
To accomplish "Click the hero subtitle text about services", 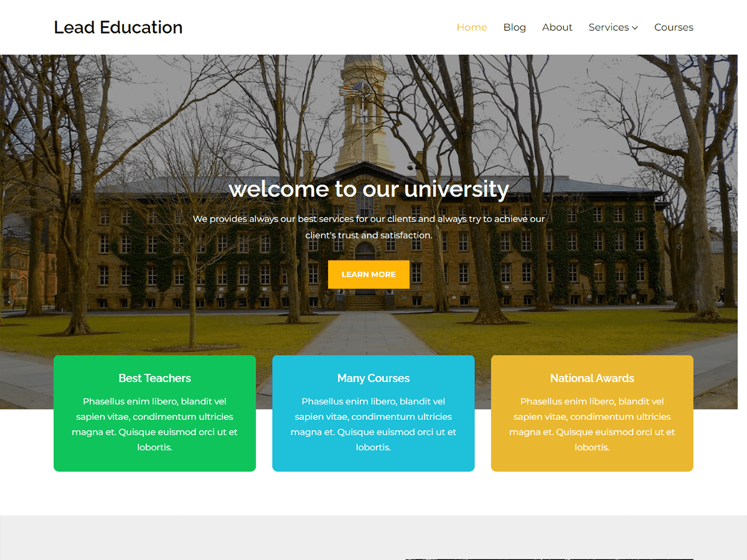I will (369, 226).
